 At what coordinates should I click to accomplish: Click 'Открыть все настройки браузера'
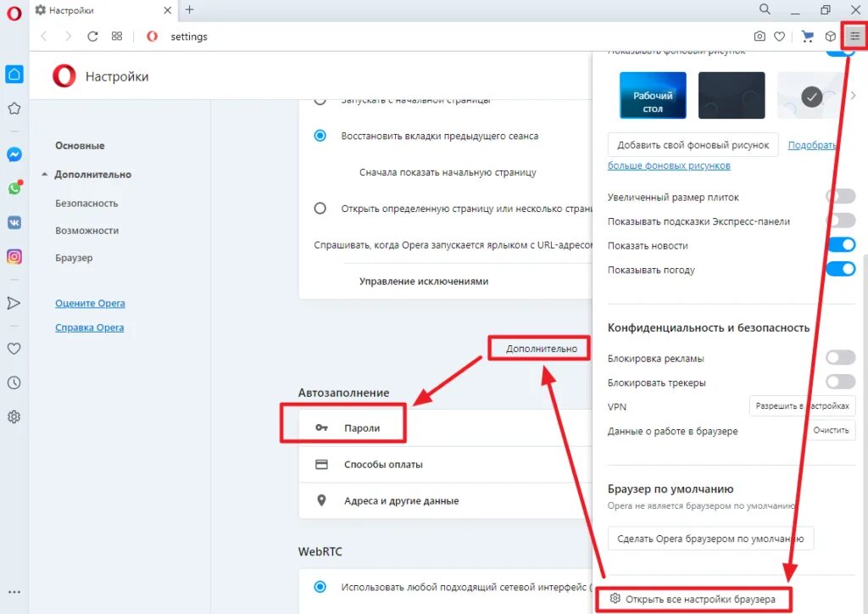(693, 599)
